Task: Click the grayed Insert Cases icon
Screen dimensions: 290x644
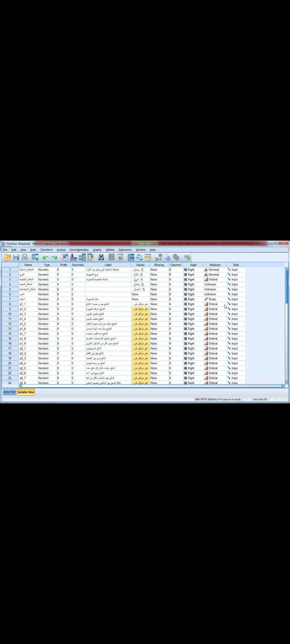Action: point(112,257)
